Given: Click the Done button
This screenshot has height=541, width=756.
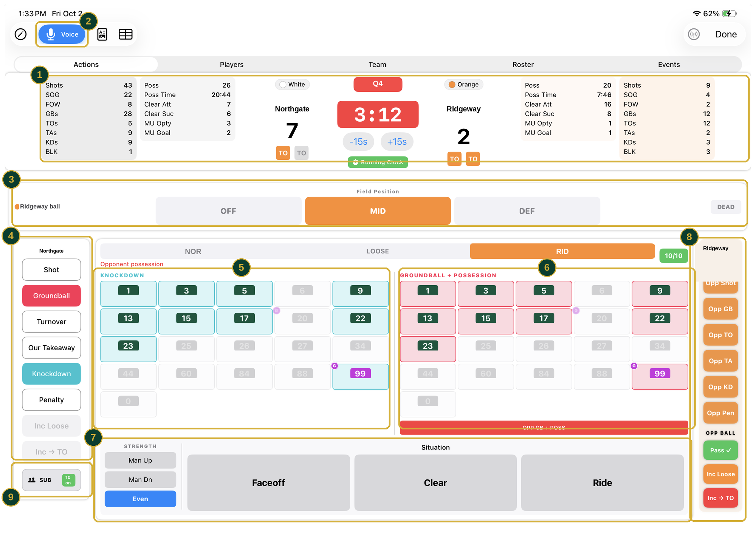Looking at the screenshot, I should click(726, 34).
